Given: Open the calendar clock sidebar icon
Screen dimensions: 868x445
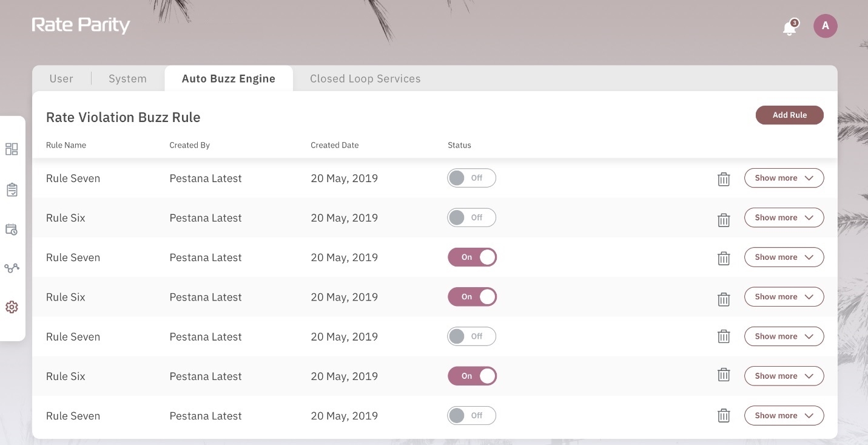Looking at the screenshot, I should (x=12, y=229).
